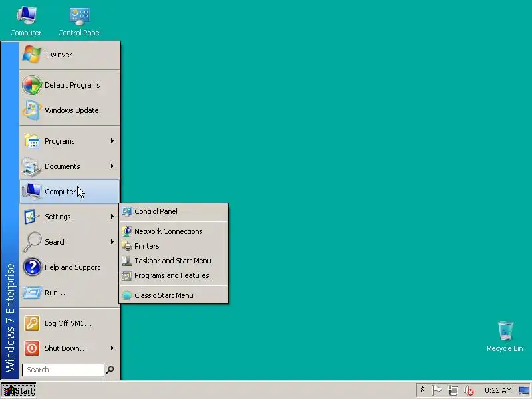Expand the Programs submenu arrow

[x=112, y=141]
